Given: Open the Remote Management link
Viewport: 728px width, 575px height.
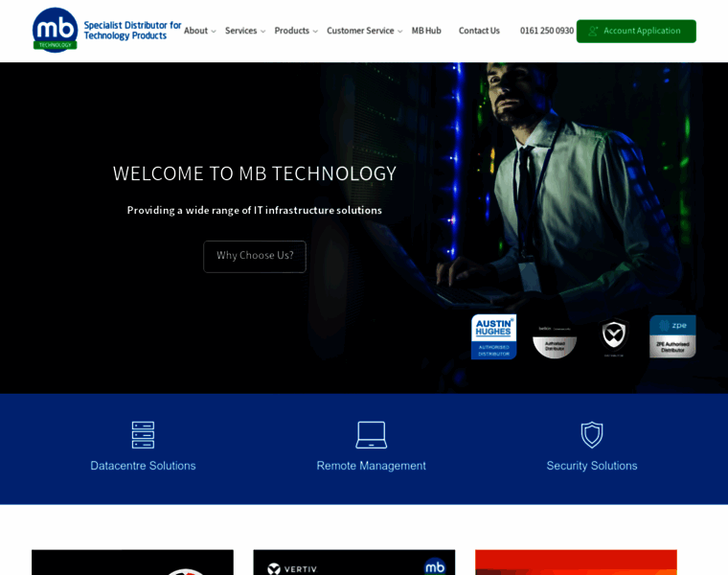Looking at the screenshot, I should click(x=372, y=466).
